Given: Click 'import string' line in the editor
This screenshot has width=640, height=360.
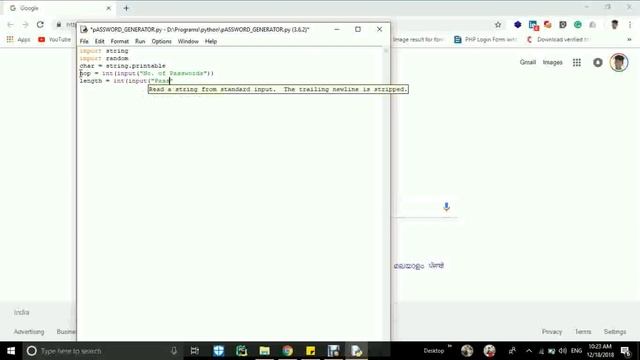Looking at the screenshot, I should tap(104, 51).
